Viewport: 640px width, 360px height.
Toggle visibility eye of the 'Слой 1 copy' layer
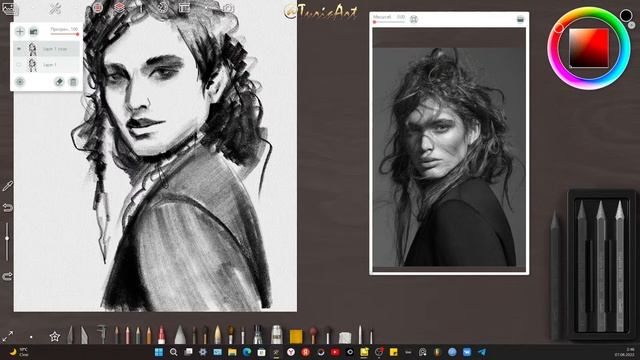click(x=19, y=49)
